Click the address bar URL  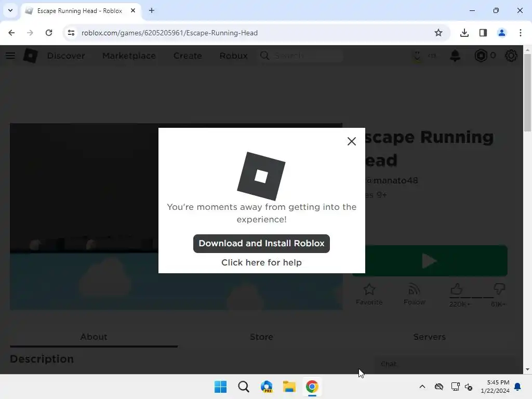(169, 33)
